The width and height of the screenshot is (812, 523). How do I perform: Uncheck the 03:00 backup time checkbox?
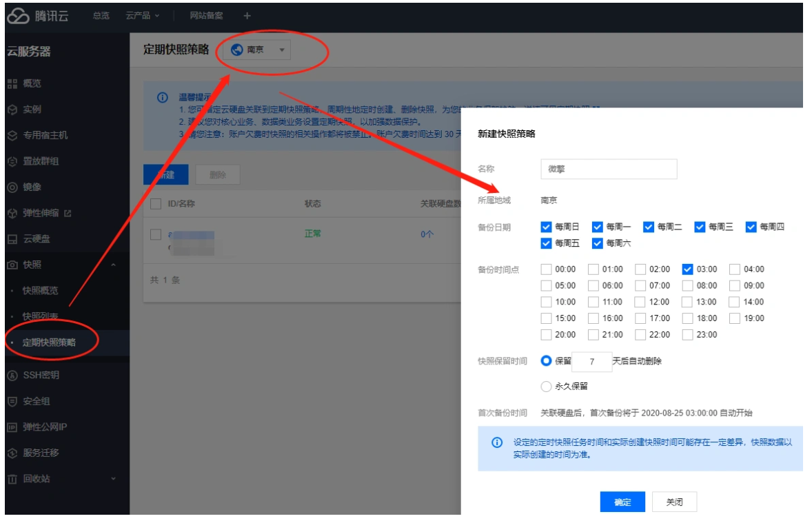coord(687,269)
